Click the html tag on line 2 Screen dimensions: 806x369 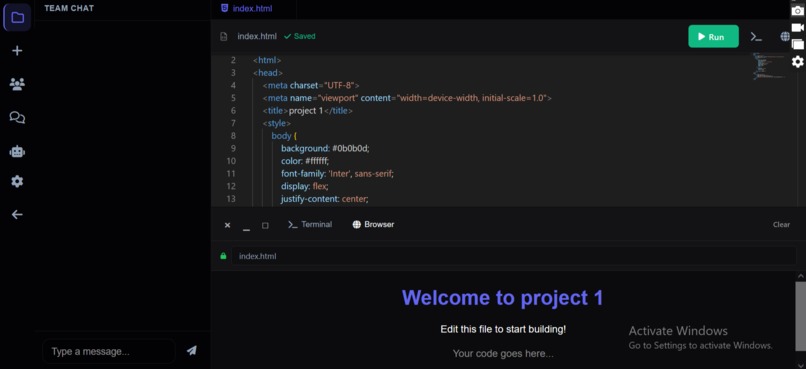tap(267, 60)
